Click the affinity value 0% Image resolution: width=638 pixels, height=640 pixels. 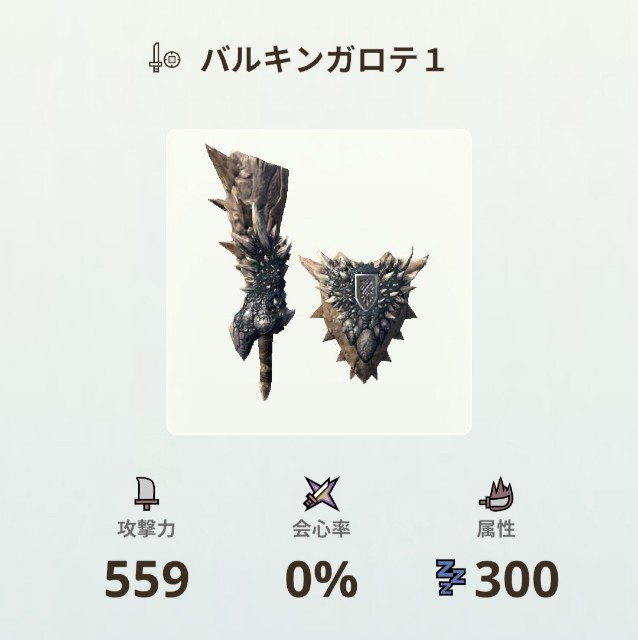321,578
